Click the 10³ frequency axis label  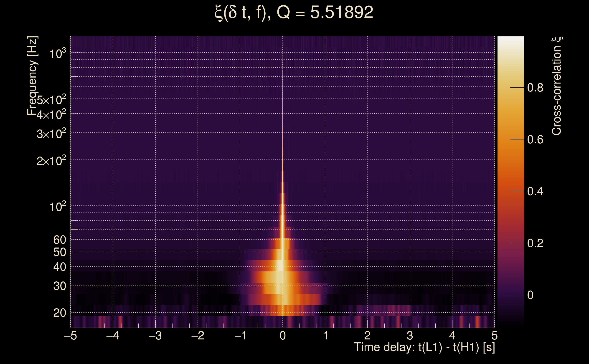click(x=57, y=53)
